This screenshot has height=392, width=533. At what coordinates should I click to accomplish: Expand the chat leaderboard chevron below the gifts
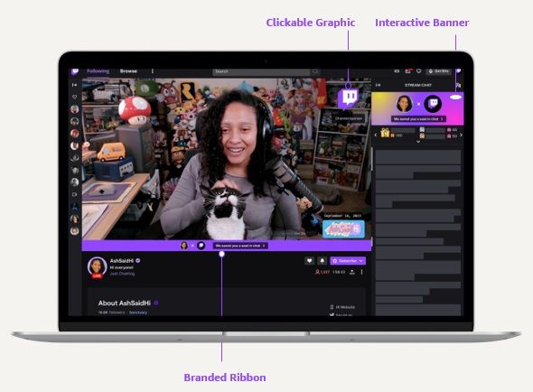(x=418, y=142)
